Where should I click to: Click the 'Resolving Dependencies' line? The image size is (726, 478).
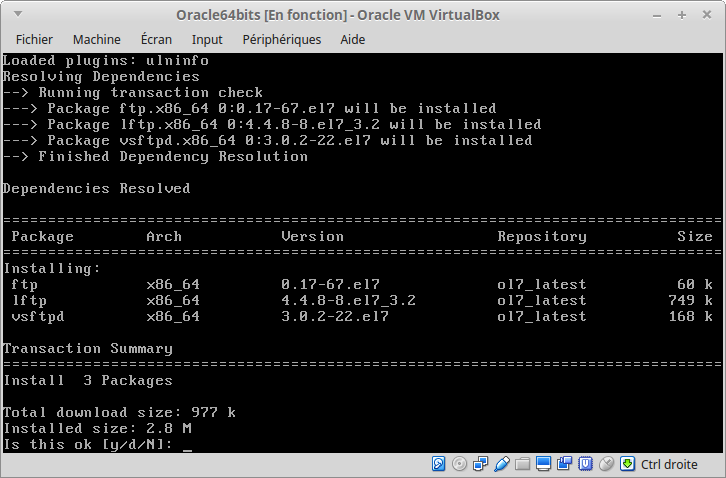coord(101,76)
